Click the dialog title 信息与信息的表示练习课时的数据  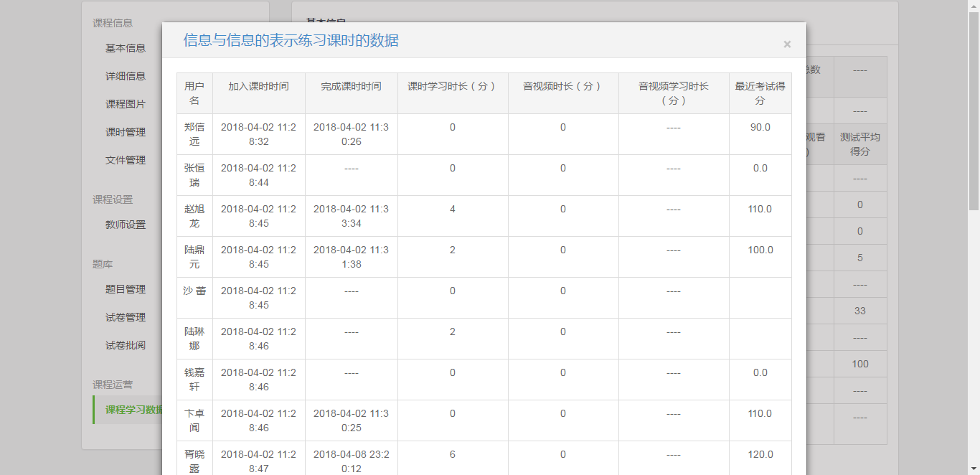[291, 40]
